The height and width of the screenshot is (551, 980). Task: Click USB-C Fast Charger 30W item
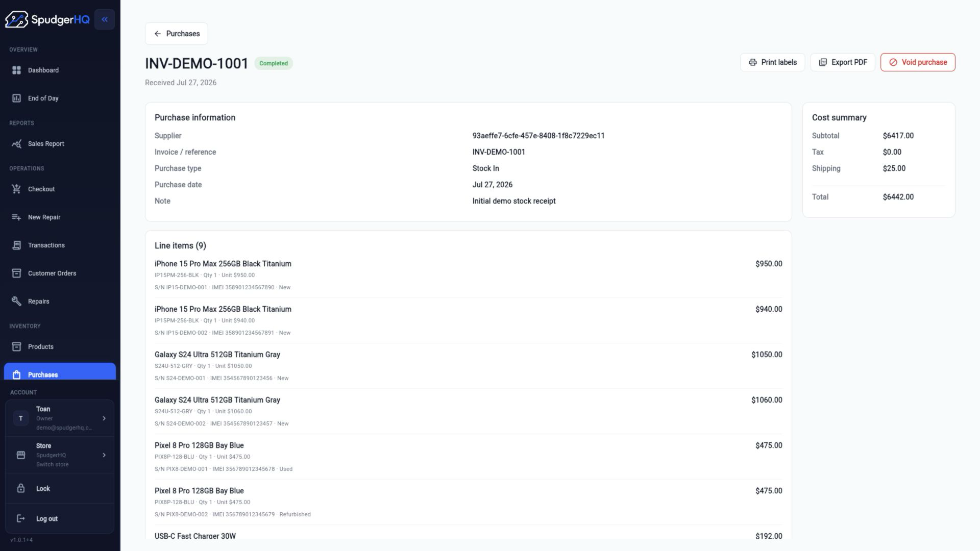(195, 536)
